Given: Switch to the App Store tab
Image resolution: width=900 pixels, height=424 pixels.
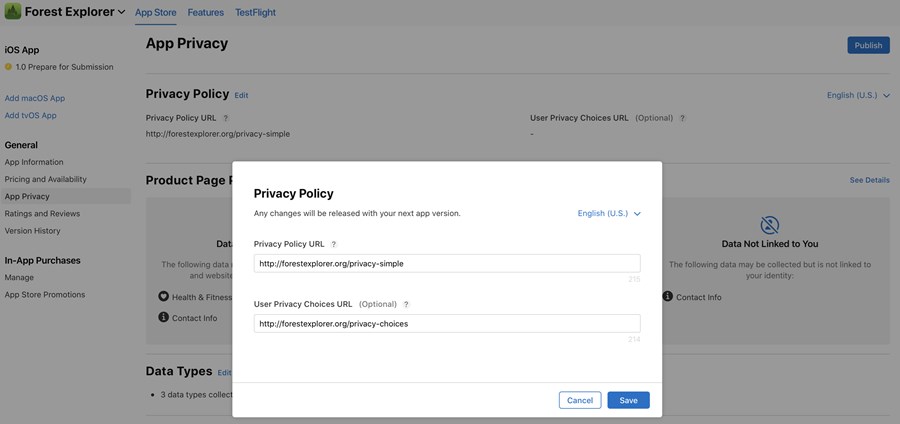Looking at the screenshot, I should click(x=156, y=12).
